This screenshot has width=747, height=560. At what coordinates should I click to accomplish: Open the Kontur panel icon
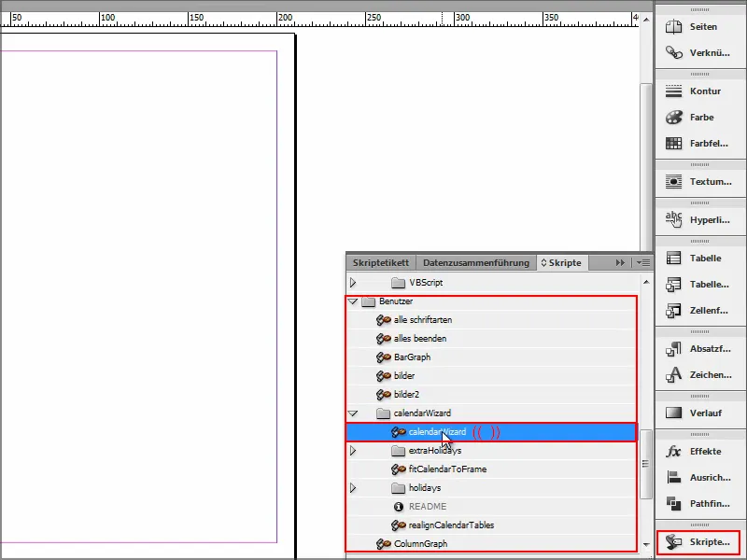point(673,91)
